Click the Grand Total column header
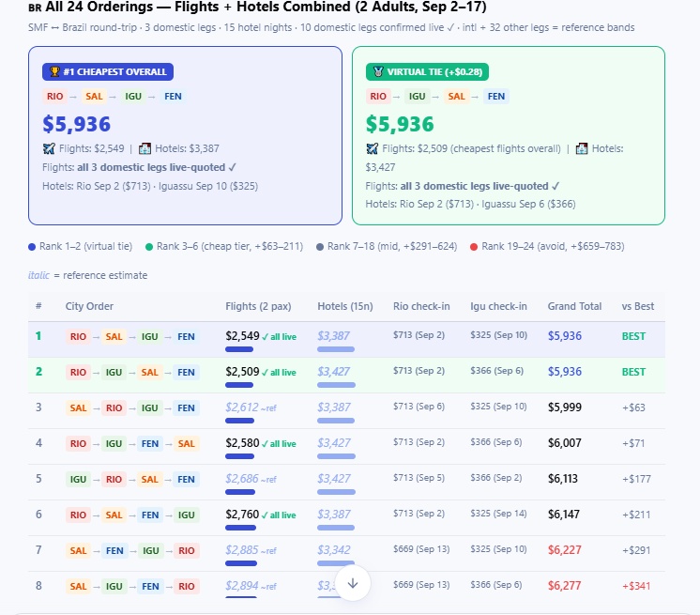The image size is (700, 615). pyautogui.click(x=574, y=306)
